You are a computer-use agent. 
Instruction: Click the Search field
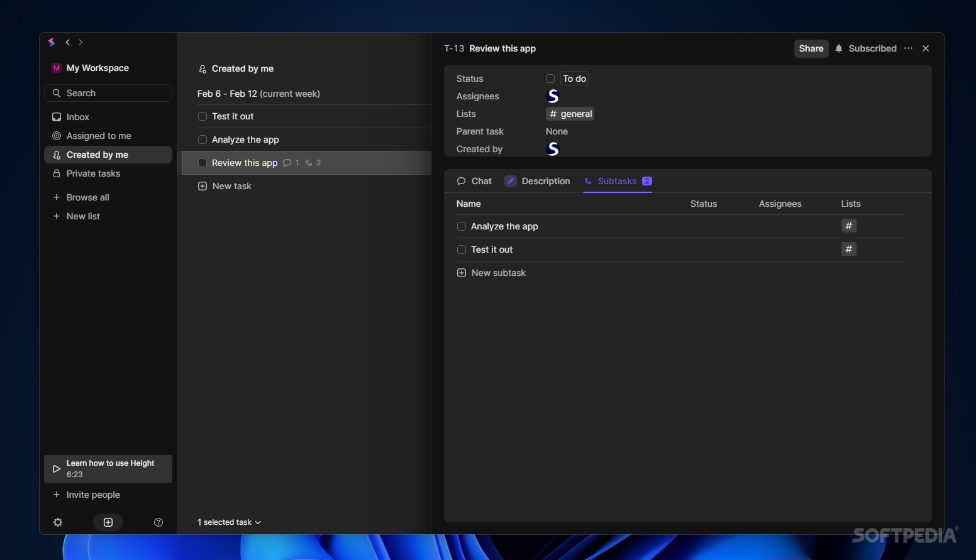108,93
